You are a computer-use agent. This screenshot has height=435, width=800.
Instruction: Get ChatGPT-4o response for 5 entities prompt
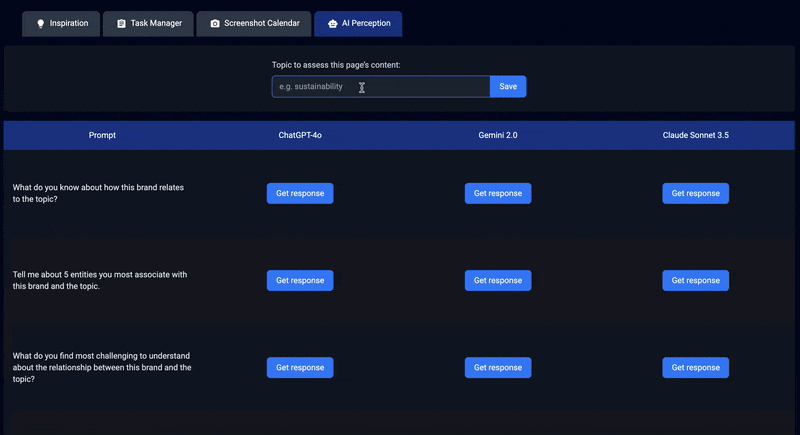pos(300,280)
